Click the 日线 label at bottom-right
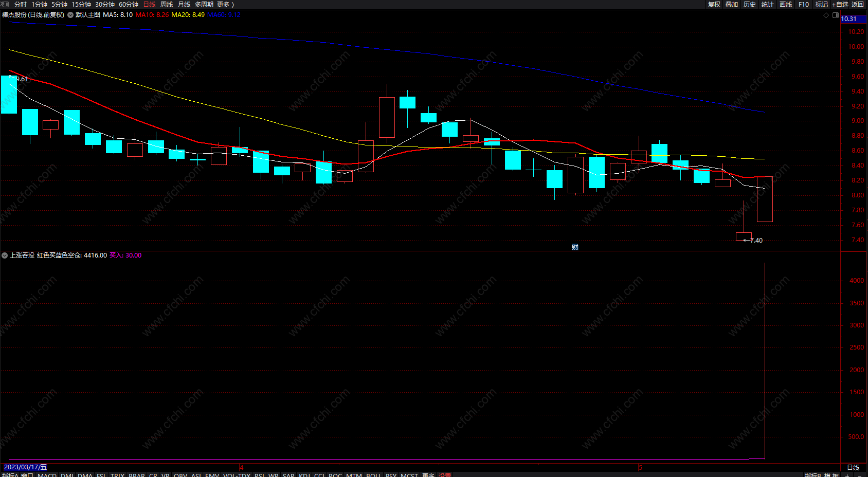The image size is (868, 477). click(x=853, y=467)
